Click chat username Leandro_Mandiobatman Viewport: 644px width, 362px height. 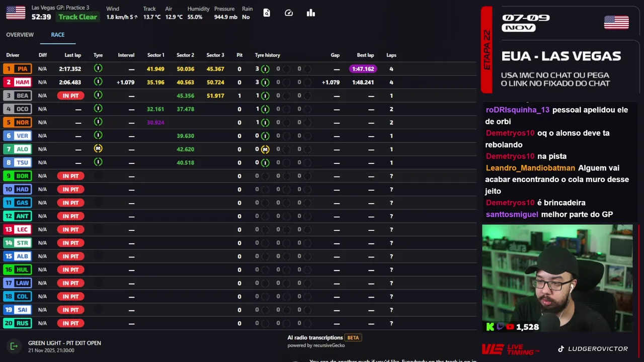coord(530,168)
